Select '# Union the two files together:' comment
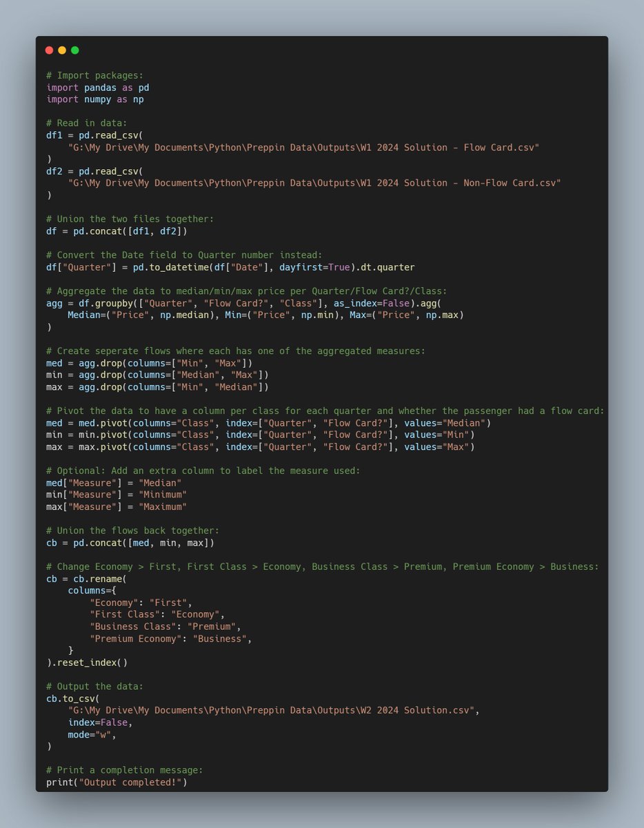The height and width of the screenshot is (828, 644). pyautogui.click(x=130, y=219)
